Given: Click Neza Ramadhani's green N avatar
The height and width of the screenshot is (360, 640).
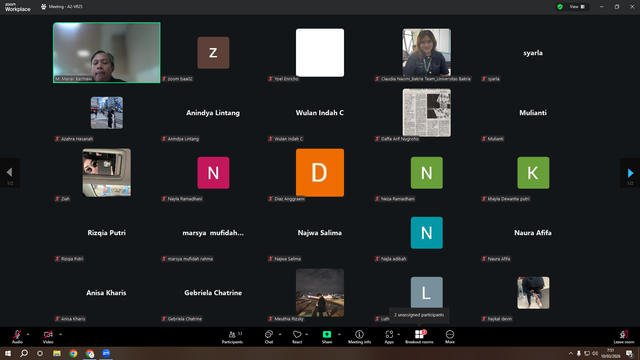Looking at the screenshot, I should [x=427, y=173].
